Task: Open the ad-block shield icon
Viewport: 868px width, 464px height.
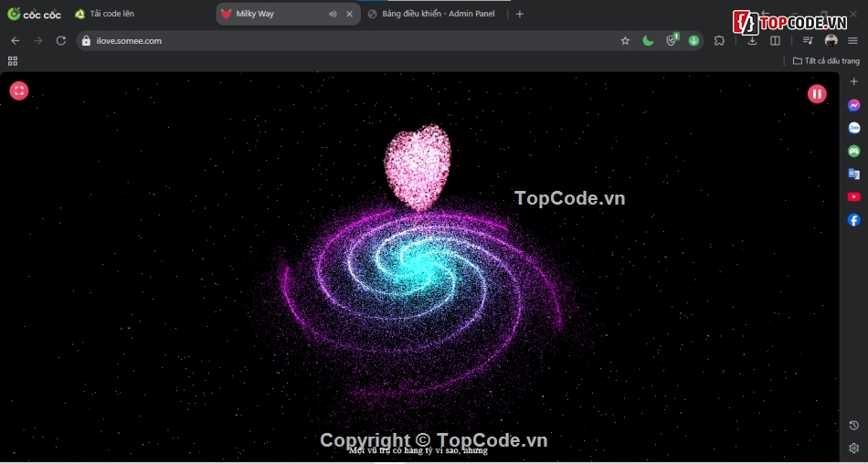Action: [671, 40]
